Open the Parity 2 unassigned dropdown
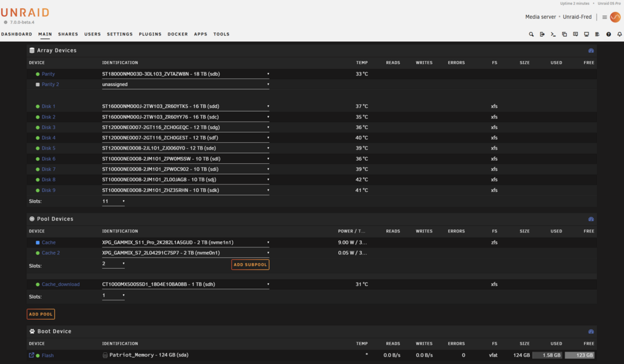The image size is (624, 364). [x=185, y=84]
